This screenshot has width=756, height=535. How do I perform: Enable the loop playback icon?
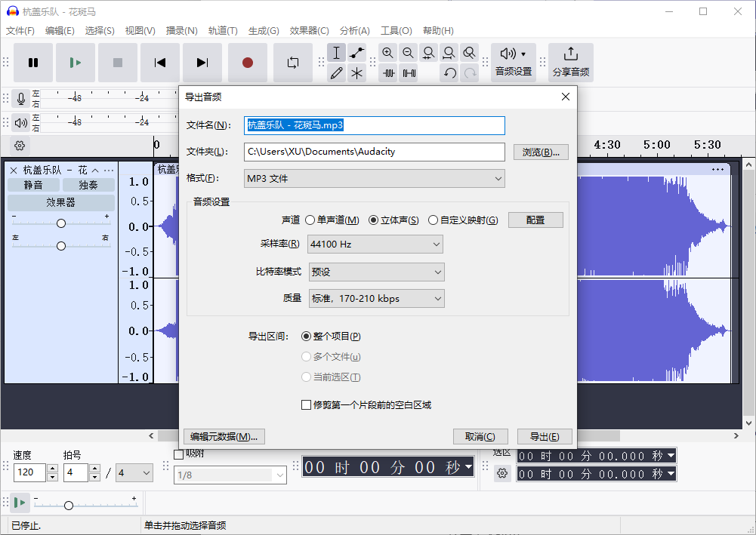[x=293, y=63]
